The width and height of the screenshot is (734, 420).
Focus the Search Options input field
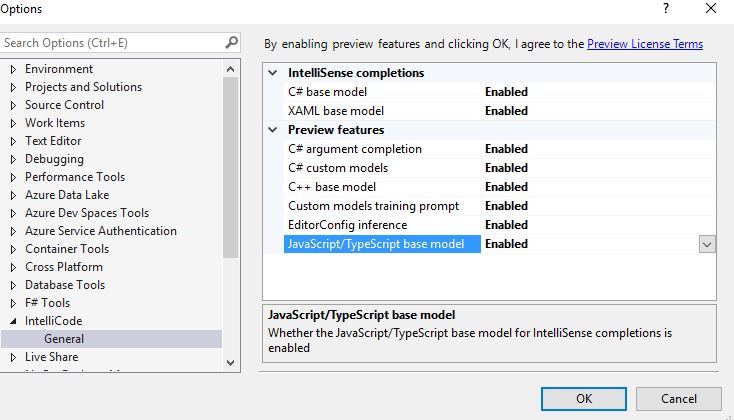(x=112, y=43)
